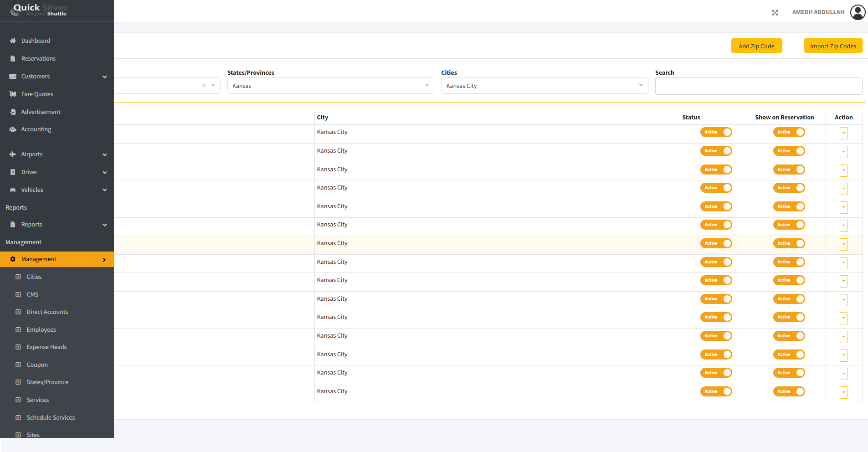This screenshot has width=868, height=452.
Task: Open the user profile avatar icon
Action: pos(858,12)
